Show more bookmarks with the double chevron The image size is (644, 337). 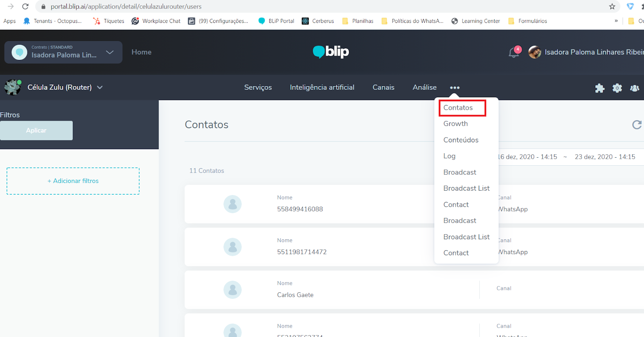click(x=616, y=21)
